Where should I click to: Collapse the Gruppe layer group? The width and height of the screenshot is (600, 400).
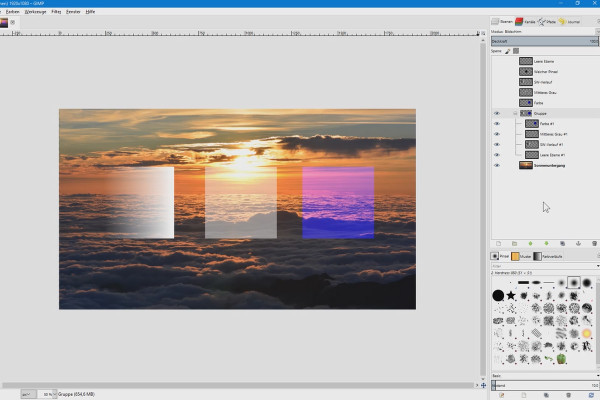[515, 113]
